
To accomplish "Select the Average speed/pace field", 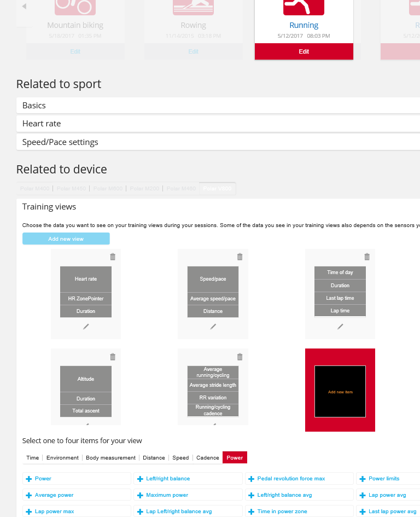I will click(x=213, y=299).
